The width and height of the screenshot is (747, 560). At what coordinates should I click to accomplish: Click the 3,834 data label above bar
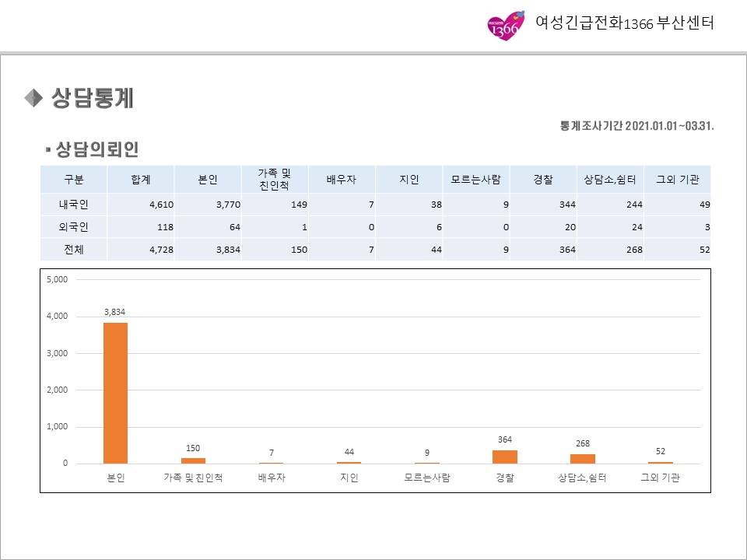115,313
